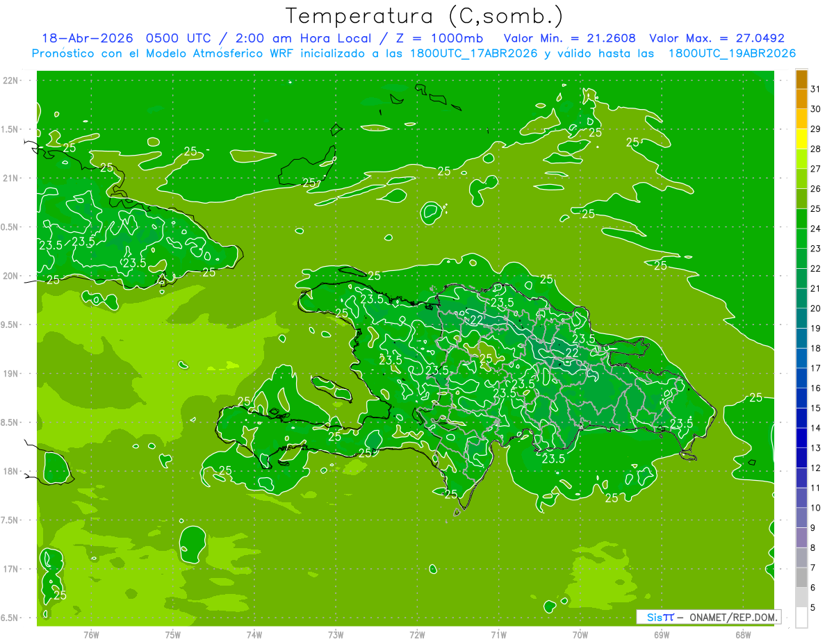Click the Temperatura (C,somb.) title

425,15
